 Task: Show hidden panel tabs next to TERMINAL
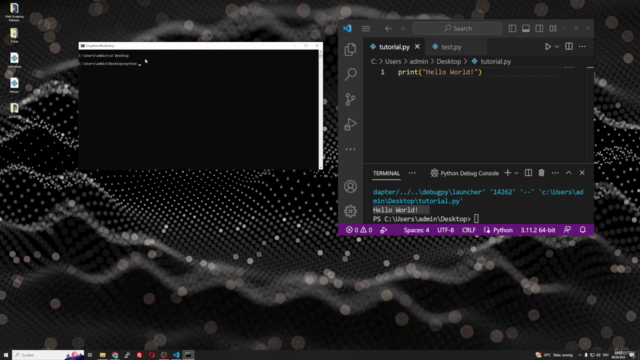tap(412, 173)
